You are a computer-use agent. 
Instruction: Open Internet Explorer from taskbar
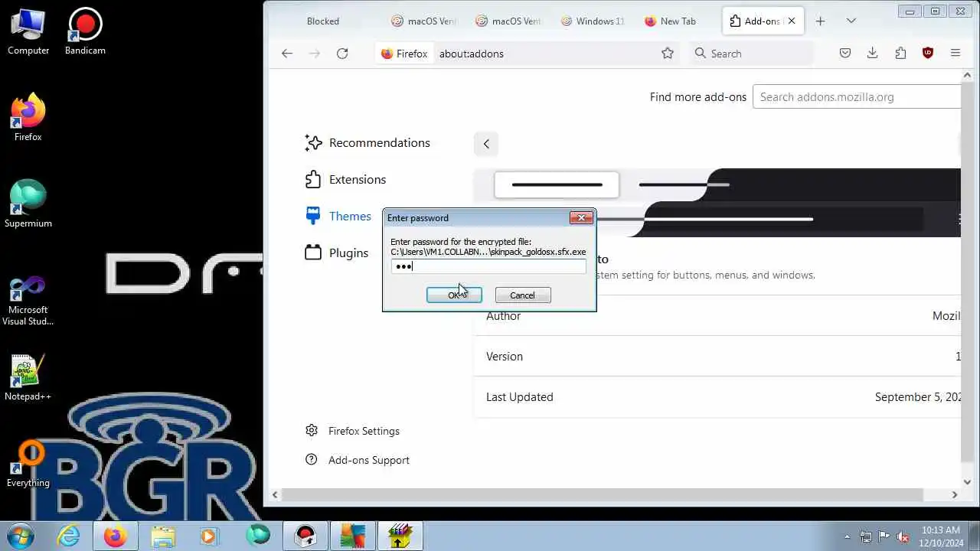69,536
